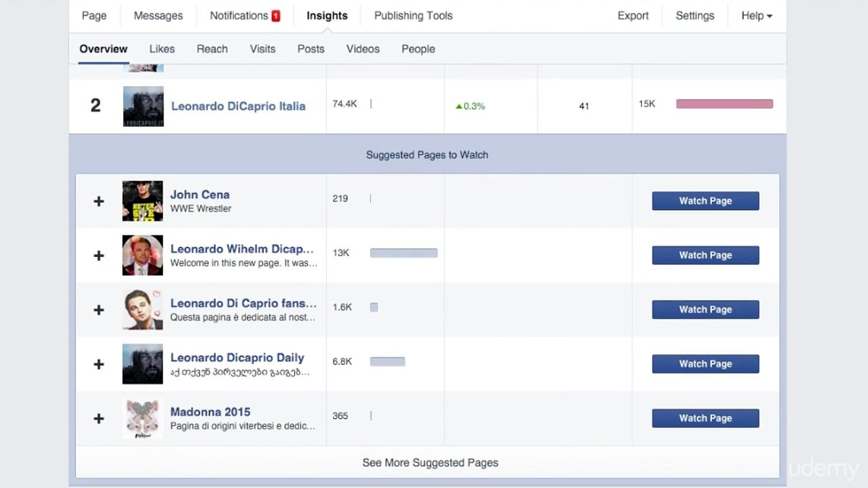Click the 41 posts this week value
This screenshot has height=488, width=868.
tap(584, 106)
